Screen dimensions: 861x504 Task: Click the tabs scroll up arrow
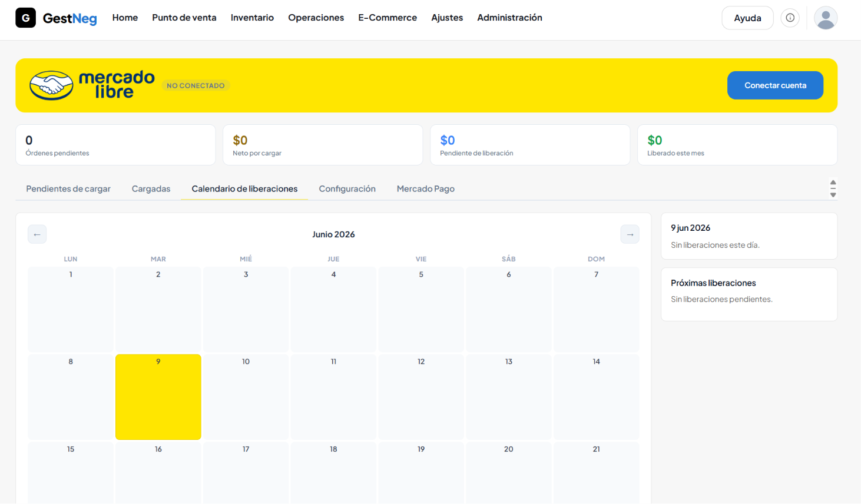pos(833,182)
